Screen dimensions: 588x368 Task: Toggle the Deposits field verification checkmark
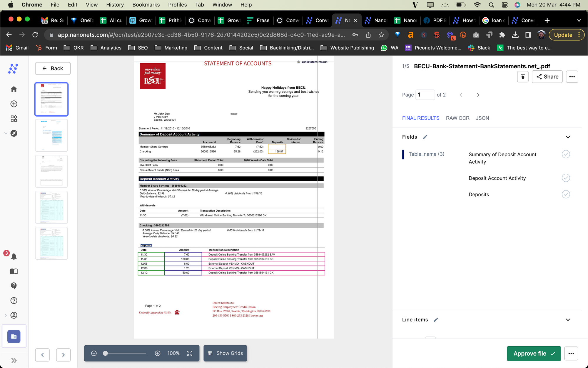coord(566,194)
